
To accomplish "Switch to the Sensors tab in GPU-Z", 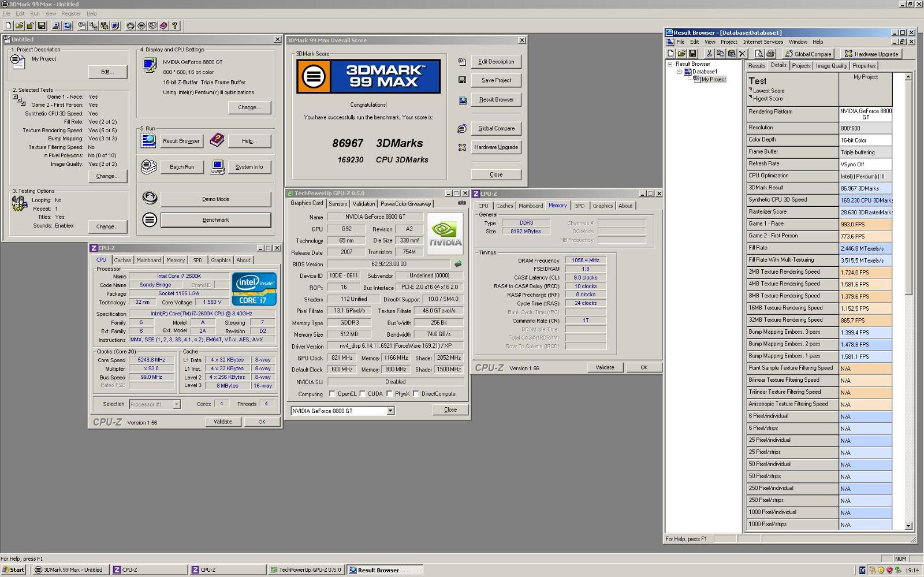I will (338, 203).
